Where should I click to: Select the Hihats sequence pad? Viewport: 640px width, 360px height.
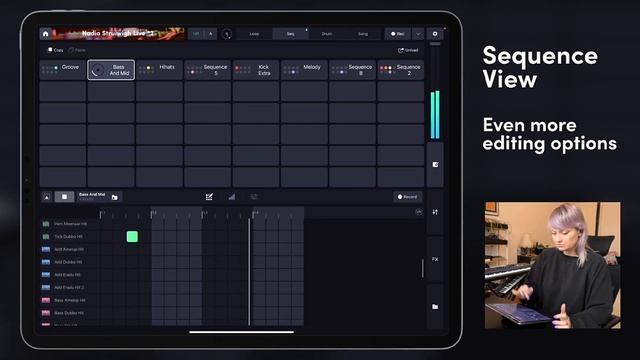159,70
